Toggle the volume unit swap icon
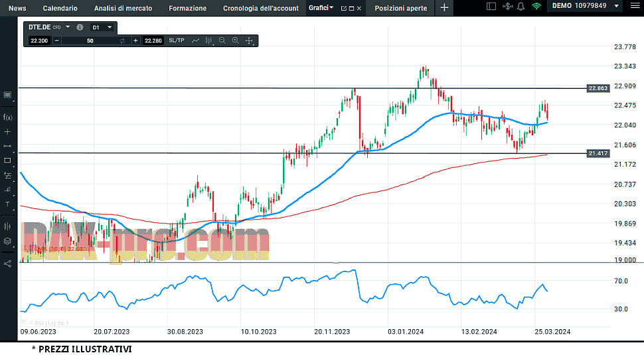 coord(122,40)
